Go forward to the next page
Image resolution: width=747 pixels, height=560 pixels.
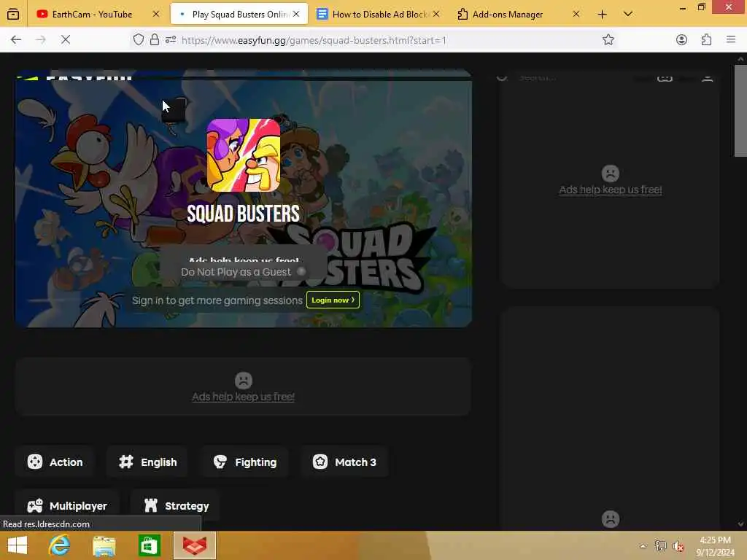41,40
